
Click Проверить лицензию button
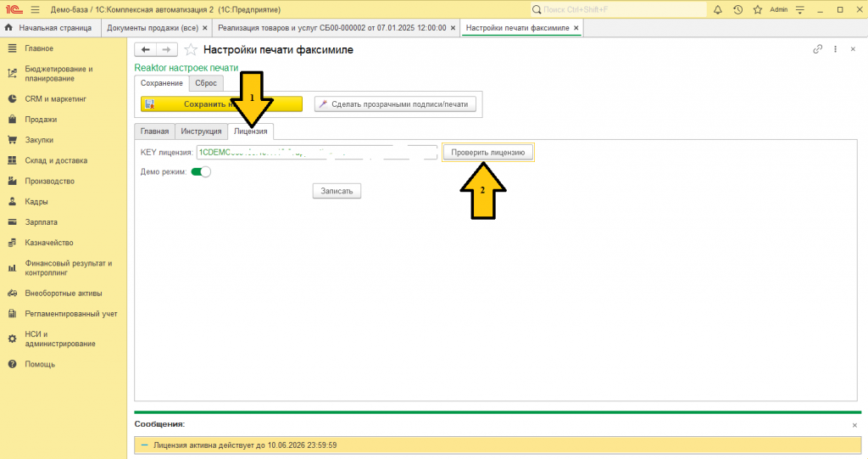coord(487,153)
